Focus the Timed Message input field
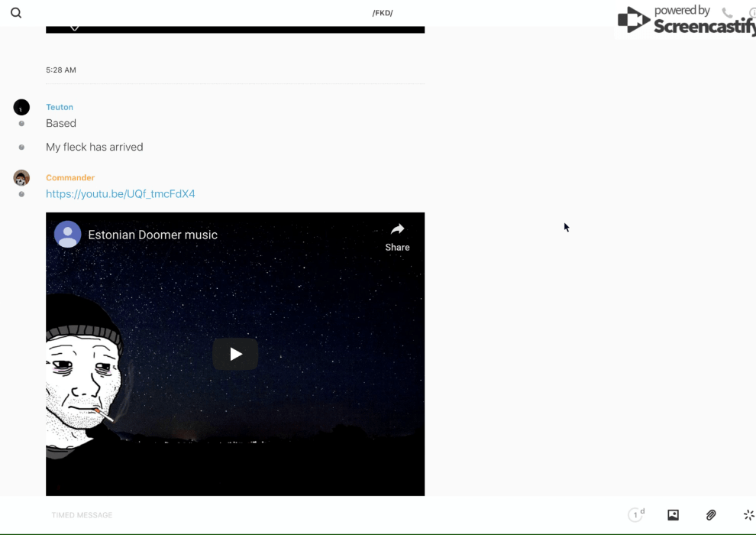 pos(305,515)
